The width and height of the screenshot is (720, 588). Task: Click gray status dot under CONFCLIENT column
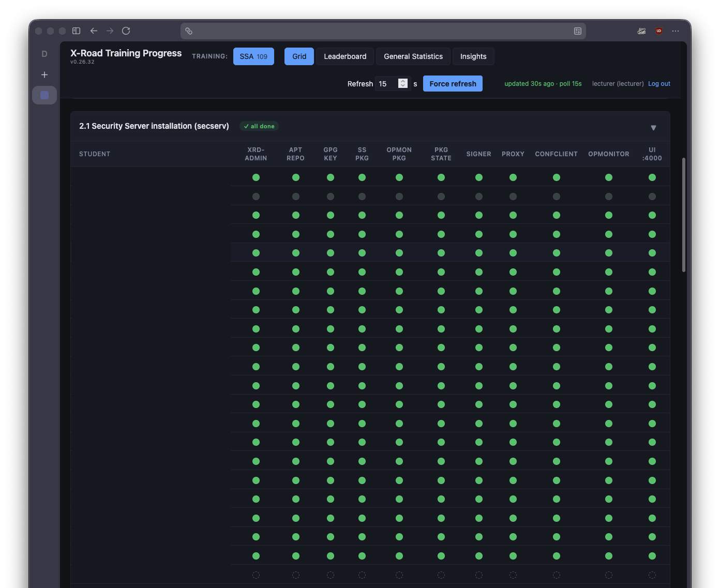point(557,197)
